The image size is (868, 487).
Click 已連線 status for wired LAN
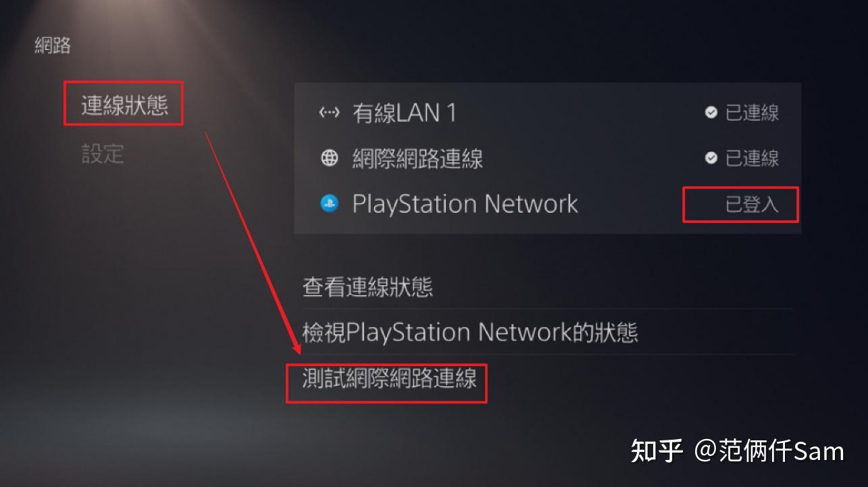752,113
